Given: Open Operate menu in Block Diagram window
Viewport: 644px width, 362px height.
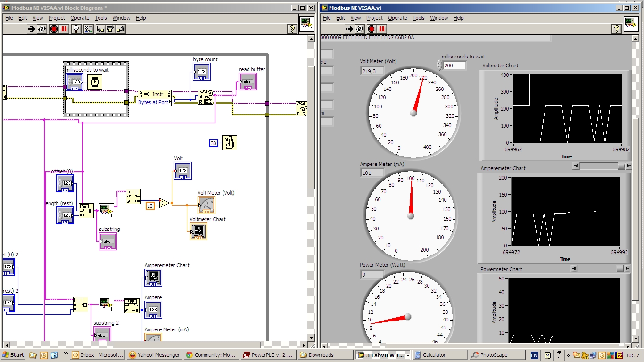Looking at the screenshot, I should 80,18.
